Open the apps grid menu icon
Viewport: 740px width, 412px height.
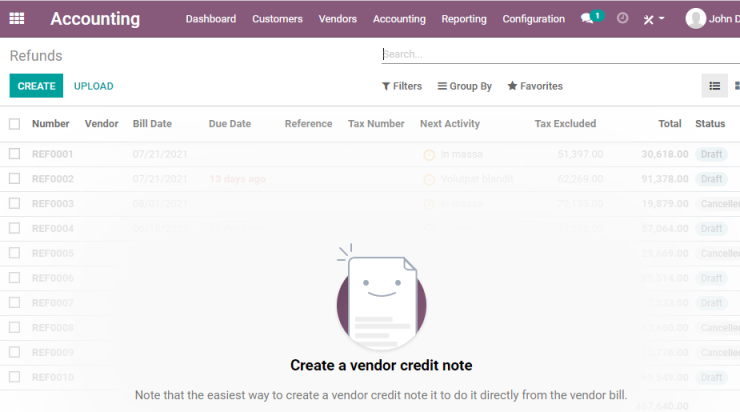tap(17, 19)
